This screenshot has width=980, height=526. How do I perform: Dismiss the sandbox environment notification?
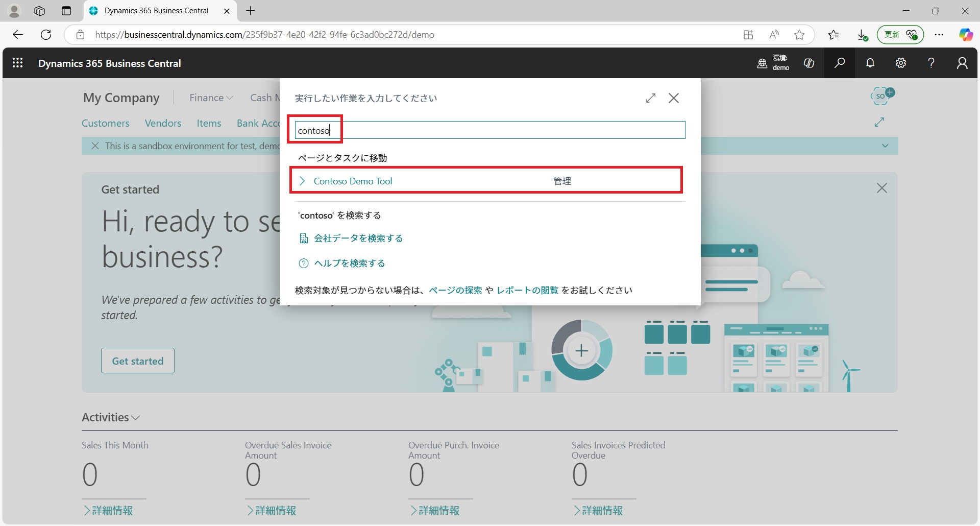pos(95,146)
